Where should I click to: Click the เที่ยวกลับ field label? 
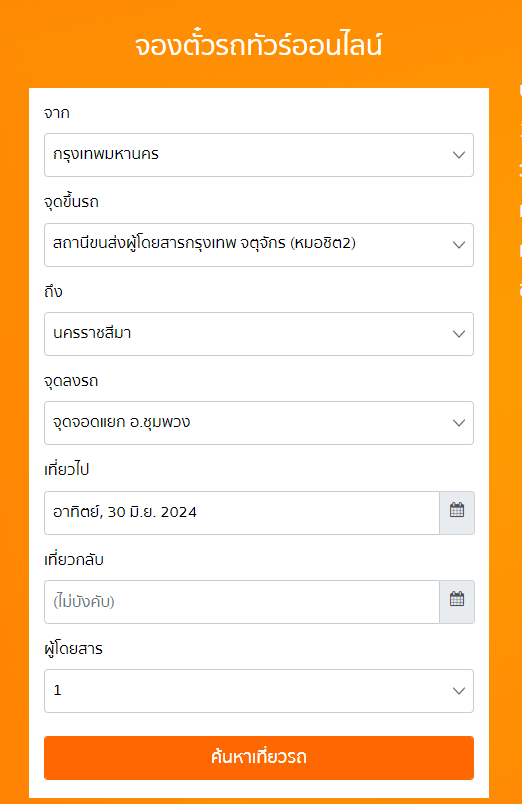74,559
